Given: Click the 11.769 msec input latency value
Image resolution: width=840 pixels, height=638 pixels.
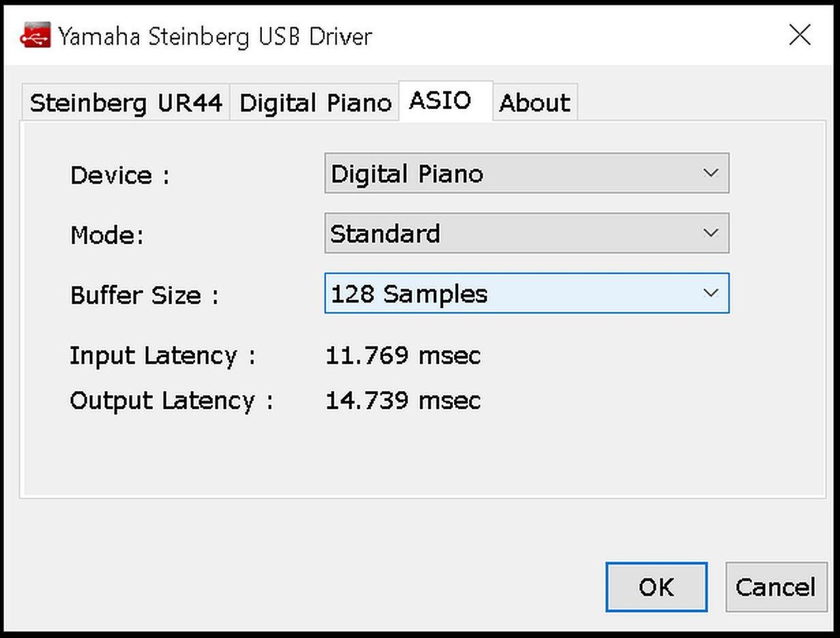Looking at the screenshot, I should tap(403, 356).
